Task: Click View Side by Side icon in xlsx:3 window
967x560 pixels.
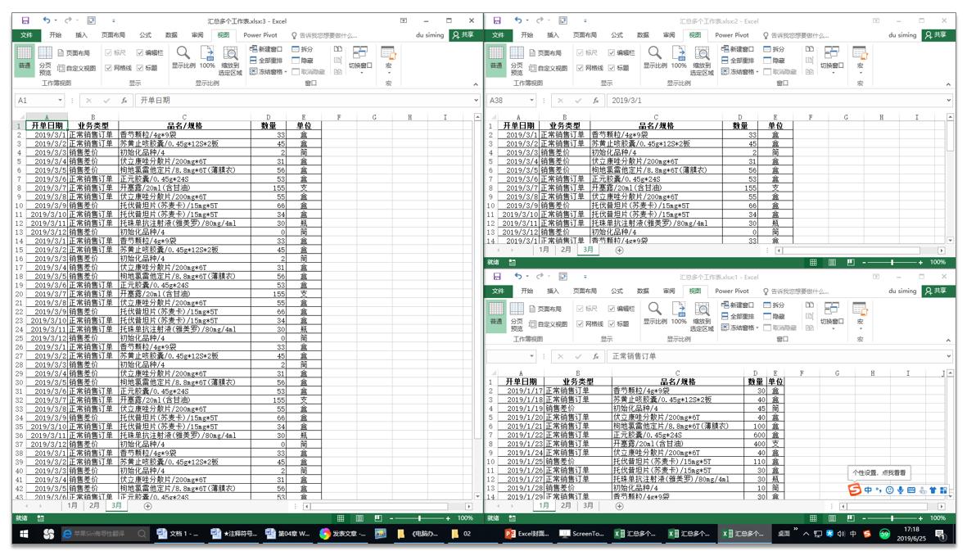Action: click(x=337, y=49)
